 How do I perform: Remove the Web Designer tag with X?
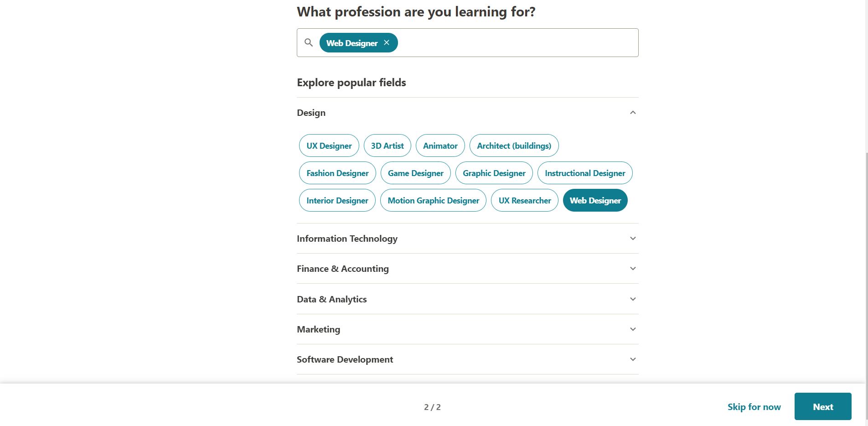(x=387, y=42)
